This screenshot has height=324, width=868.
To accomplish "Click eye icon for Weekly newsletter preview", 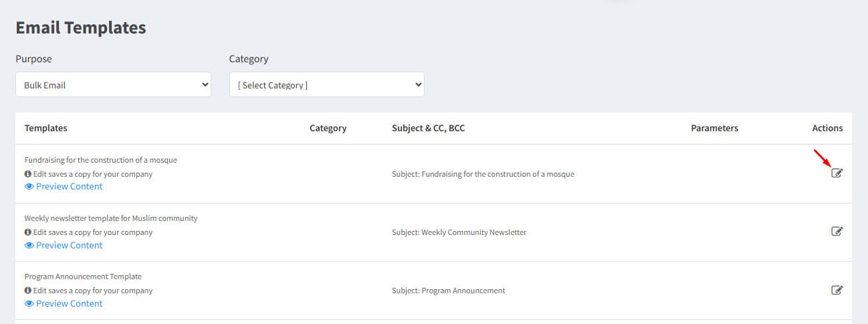I will (x=29, y=245).
